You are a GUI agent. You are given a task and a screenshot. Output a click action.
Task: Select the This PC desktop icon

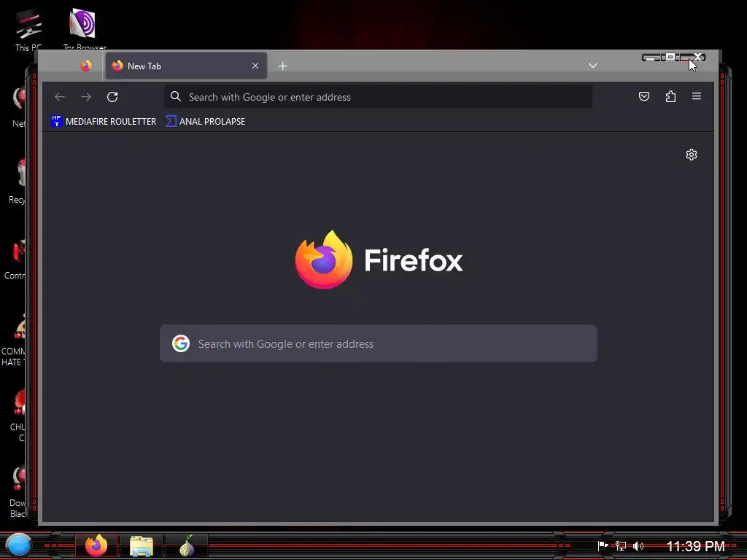click(28, 29)
